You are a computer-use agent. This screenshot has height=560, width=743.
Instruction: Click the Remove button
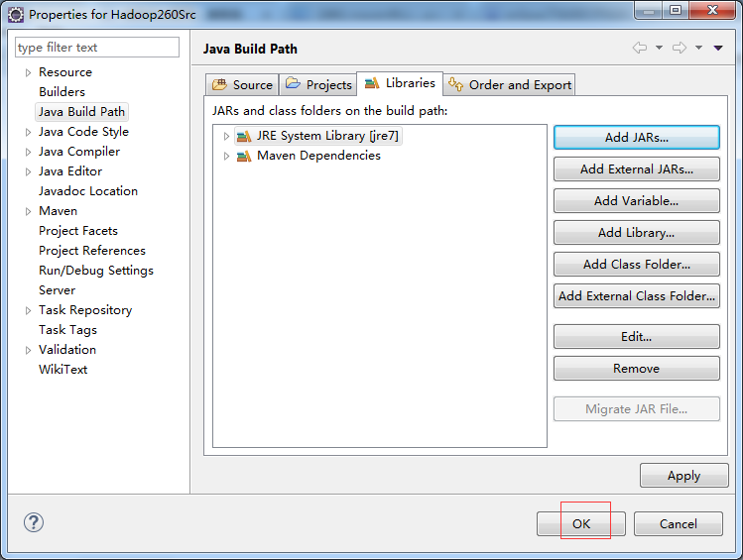[637, 369]
